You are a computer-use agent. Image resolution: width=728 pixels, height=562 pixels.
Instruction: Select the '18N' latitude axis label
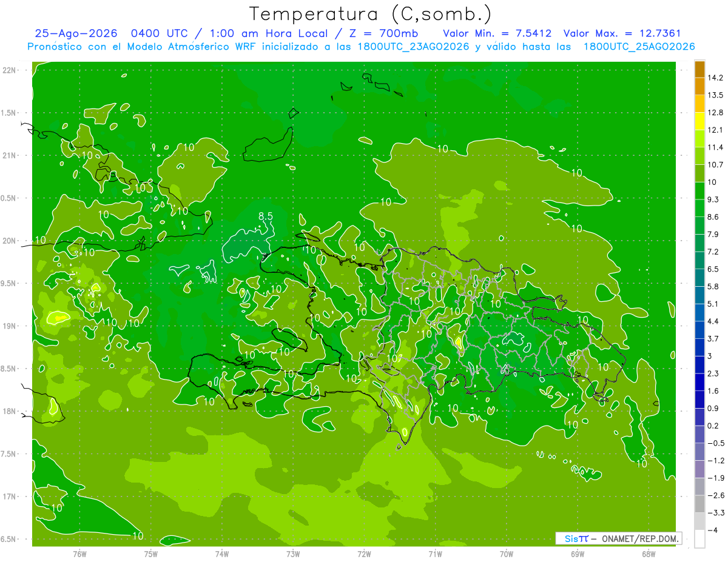10,412
